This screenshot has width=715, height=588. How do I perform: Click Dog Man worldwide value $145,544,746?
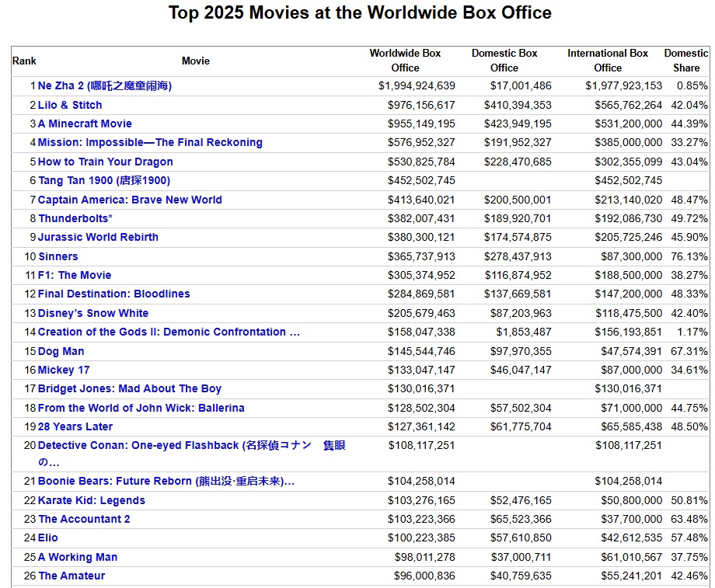pyautogui.click(x=421, y=351)
